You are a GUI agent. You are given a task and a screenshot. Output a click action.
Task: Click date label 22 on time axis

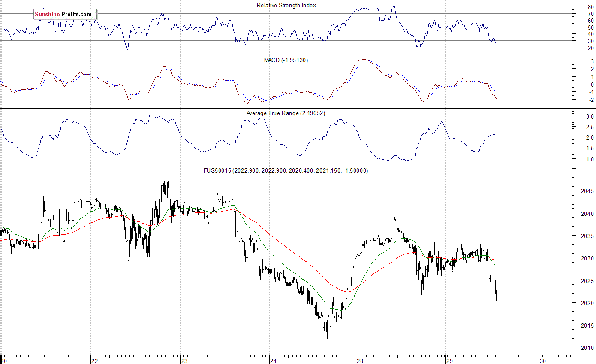click(x=94, y=361)
